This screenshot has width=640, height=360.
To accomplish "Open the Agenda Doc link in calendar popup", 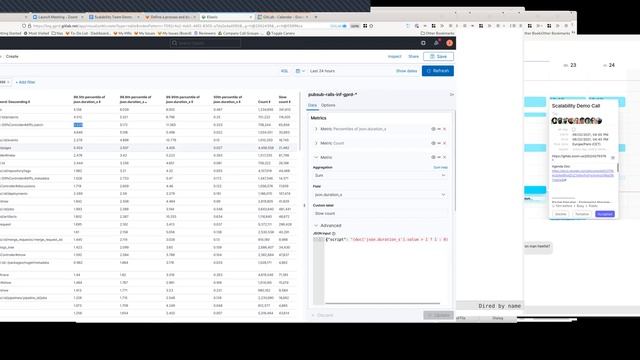I will (x=582, y=176).
